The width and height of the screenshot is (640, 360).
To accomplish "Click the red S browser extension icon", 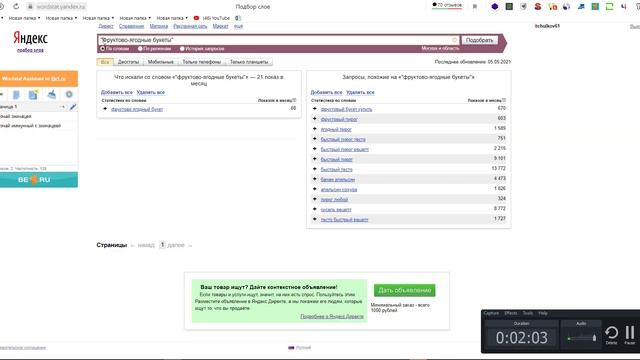I will point(538,7).
